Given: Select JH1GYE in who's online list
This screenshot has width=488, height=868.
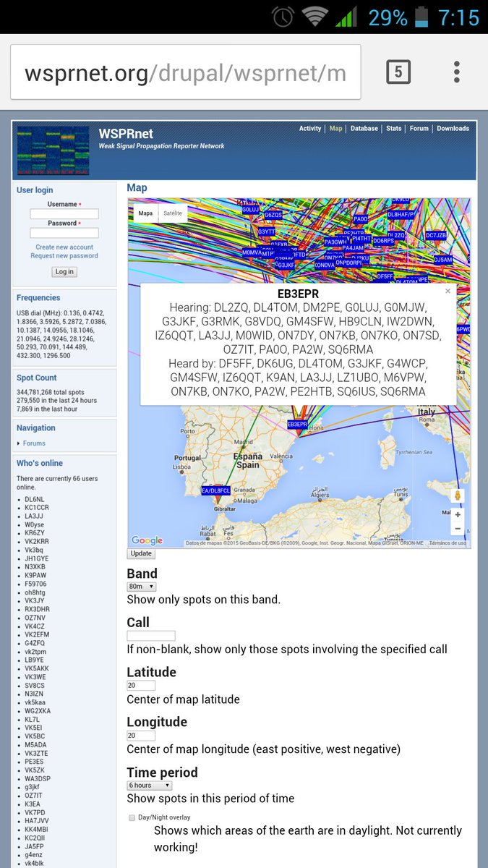Looking at the screenshot, I should 36,558.
